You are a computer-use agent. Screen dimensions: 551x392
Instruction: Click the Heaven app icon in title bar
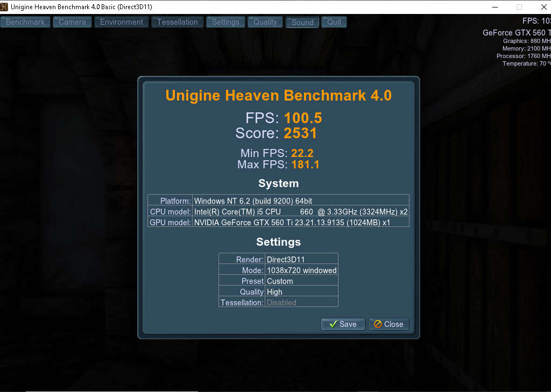coord(5,6)
